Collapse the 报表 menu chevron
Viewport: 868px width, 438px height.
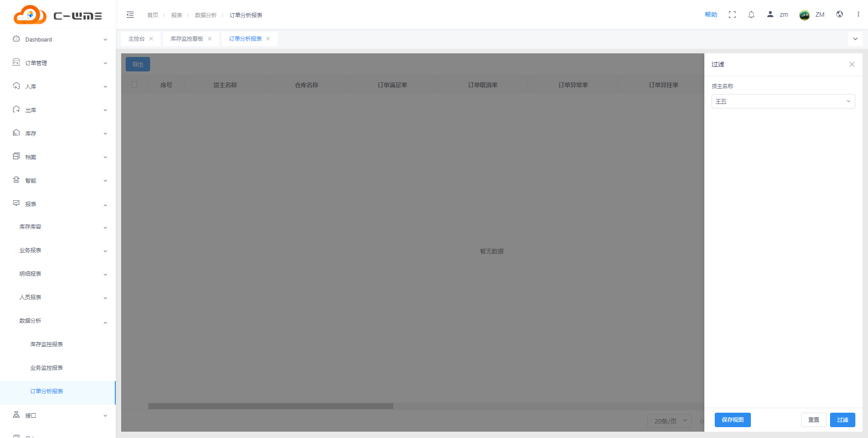click(105, 205)
